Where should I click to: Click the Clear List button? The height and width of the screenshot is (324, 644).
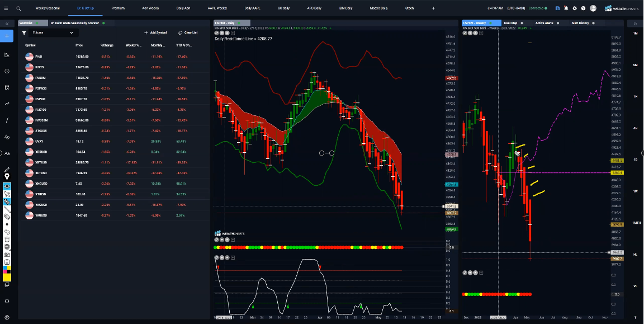pos(188,33)
